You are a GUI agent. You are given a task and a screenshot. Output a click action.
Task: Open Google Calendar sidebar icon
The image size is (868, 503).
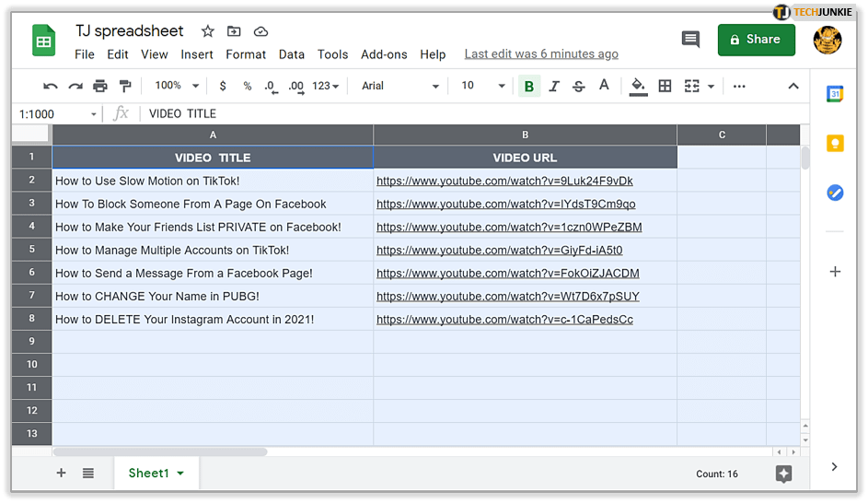[x=835, y=94]
